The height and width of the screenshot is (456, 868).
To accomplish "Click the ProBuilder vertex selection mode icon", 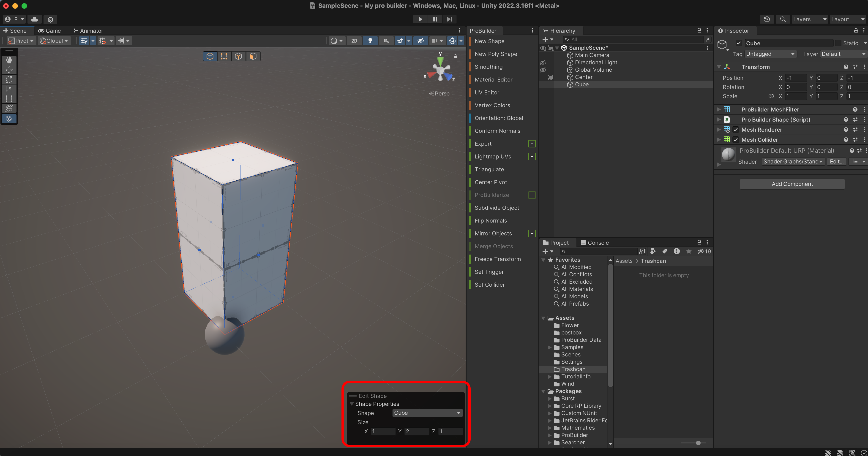I will (x=224, y=56).
